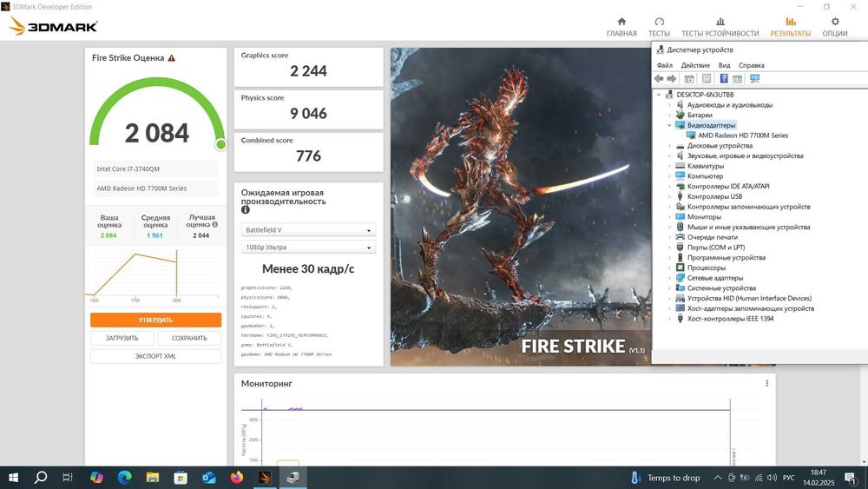
Task: Expand the Процессоры category
Action: click(x=669, y=268)
